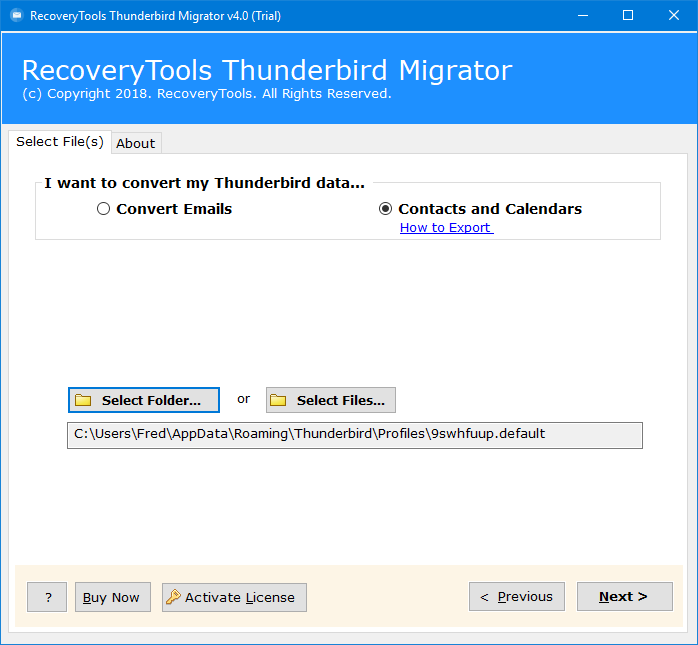Maximize the Thunderbird Migrator window
This screenshot has width=698, height=645.
pos(627,16)
